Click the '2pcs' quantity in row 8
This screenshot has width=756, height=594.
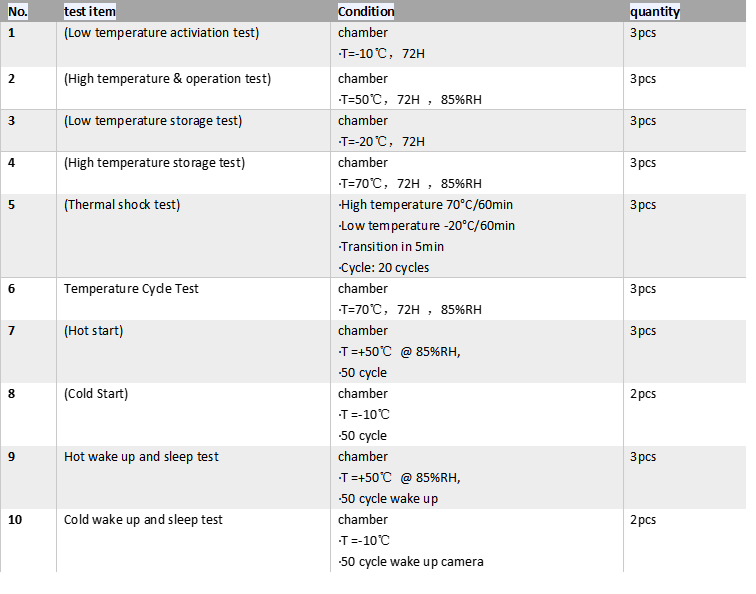coord(643,394)
